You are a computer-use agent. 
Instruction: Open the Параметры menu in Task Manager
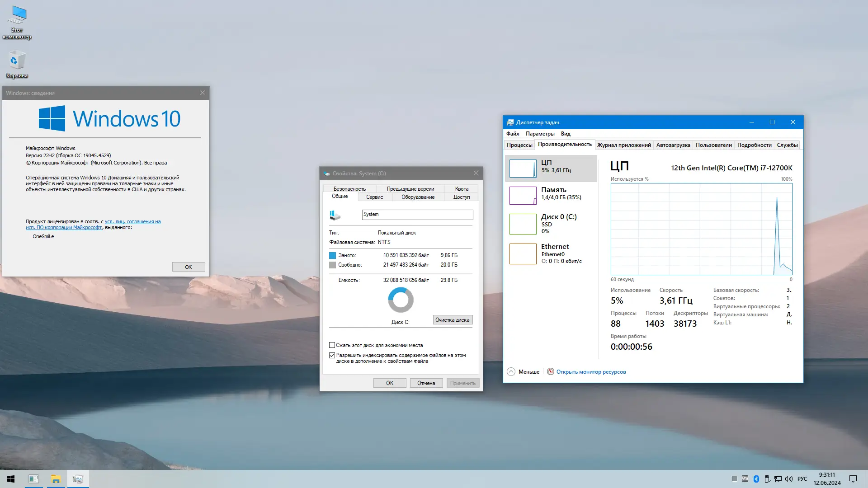click(540, 134)
